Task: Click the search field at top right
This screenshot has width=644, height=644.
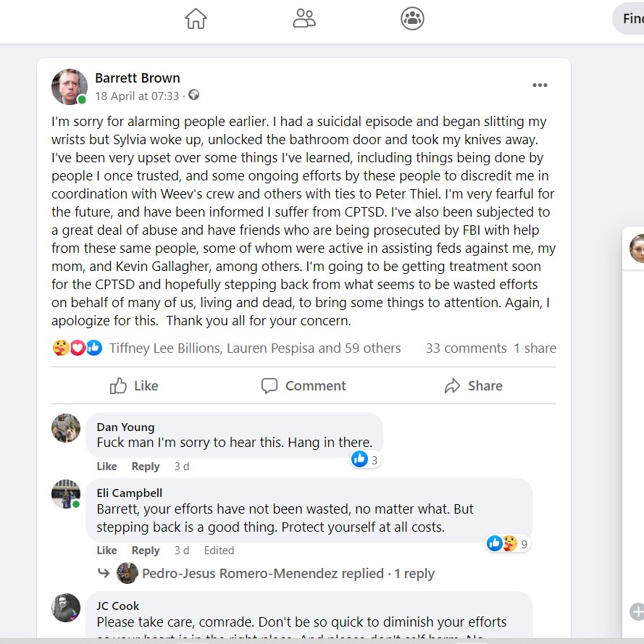Action: [630, 20]
